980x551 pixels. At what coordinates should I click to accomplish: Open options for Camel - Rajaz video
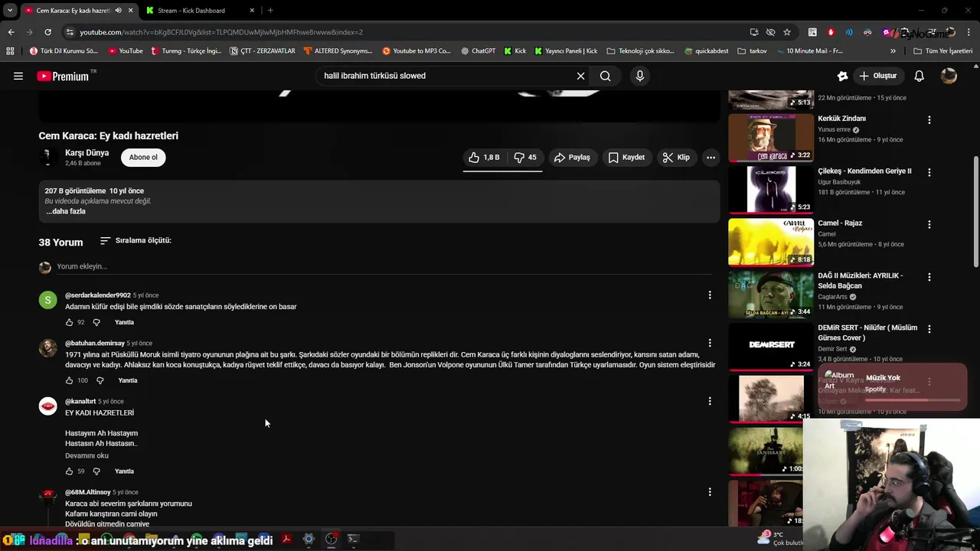point(929,224)
